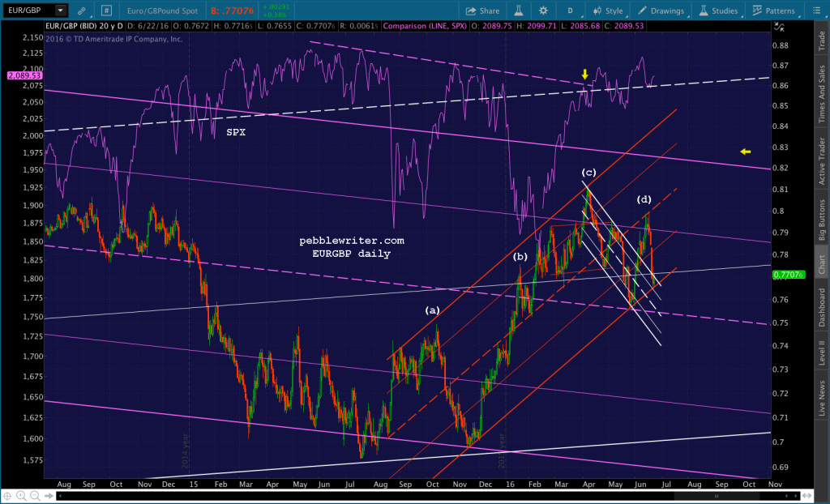Click the Comparison (LINE, SPX) label

pyautogui.click(x=425, y=25)
